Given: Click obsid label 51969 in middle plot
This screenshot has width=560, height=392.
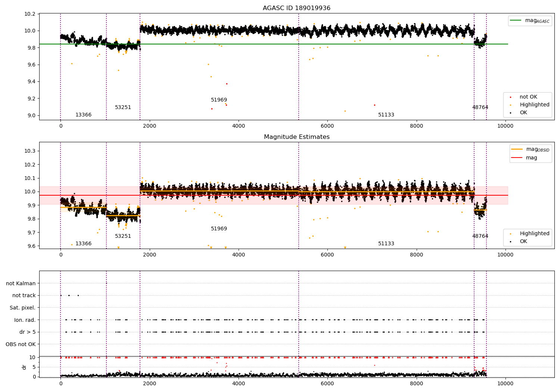Looking at the screenshot, I should tap(219, 229).
